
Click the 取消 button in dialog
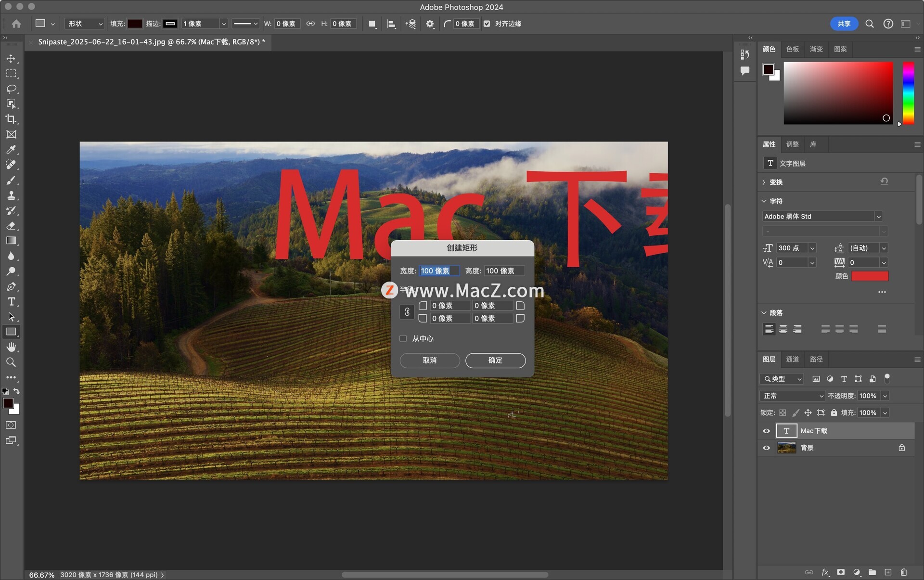pyautogui.click(x=430, y=360)
